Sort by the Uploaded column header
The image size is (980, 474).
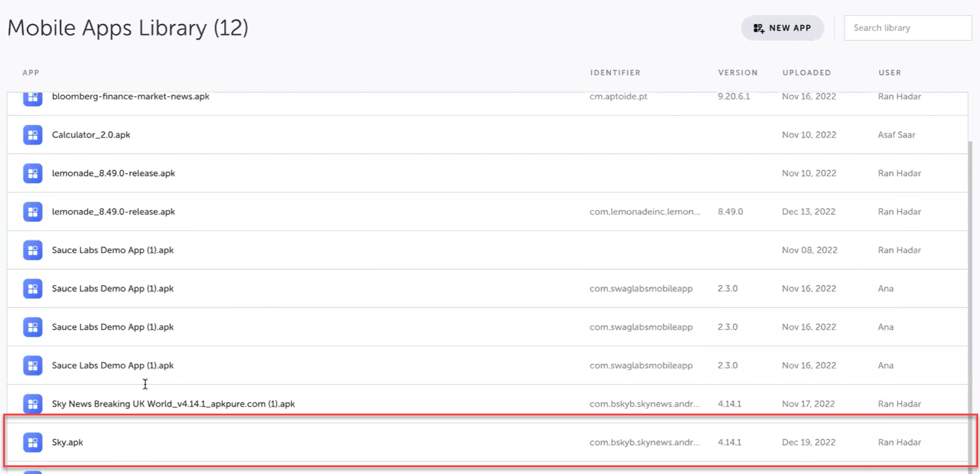[x=806, y=73]
